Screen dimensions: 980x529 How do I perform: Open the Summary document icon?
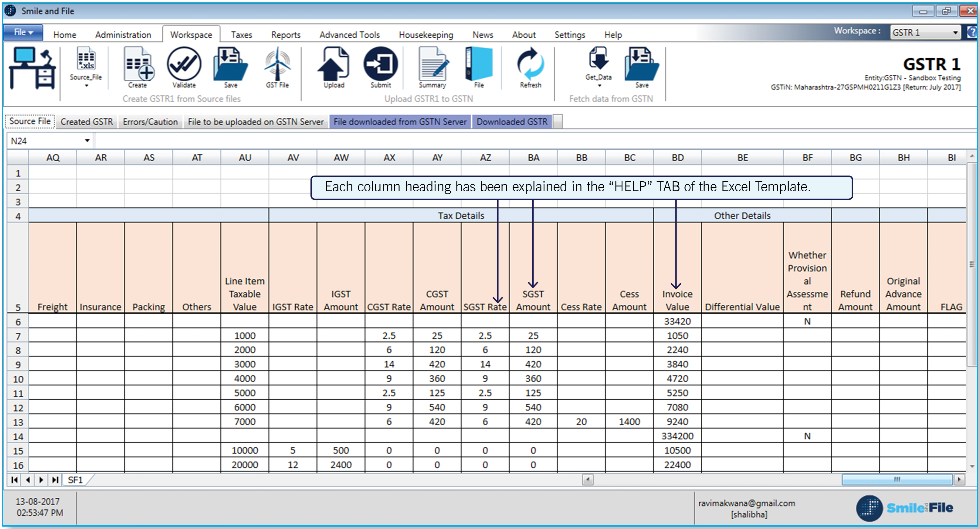432,64
